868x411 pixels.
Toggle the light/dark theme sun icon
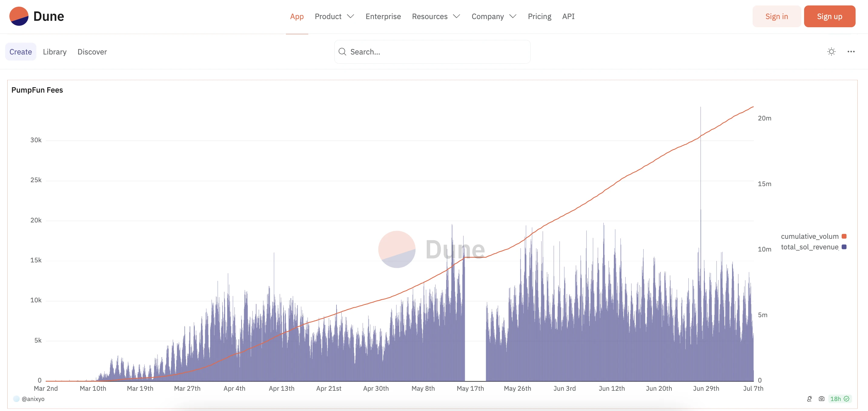[x=831, y=51]
